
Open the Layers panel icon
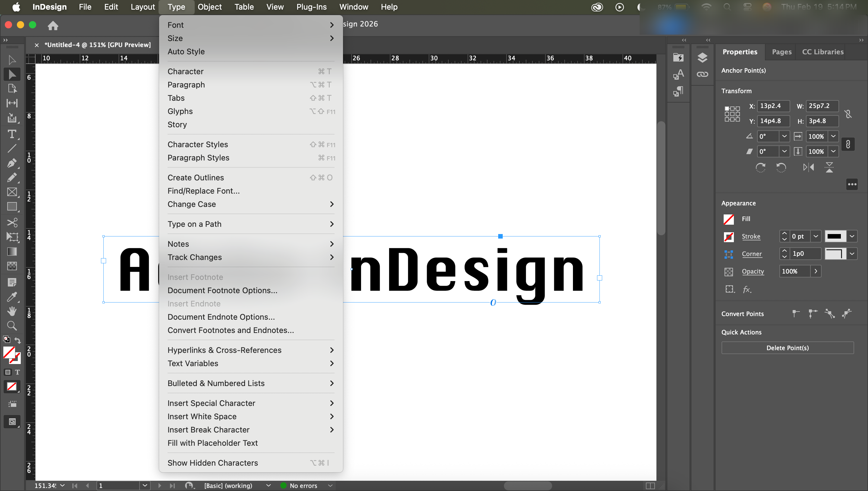[702, 58]
